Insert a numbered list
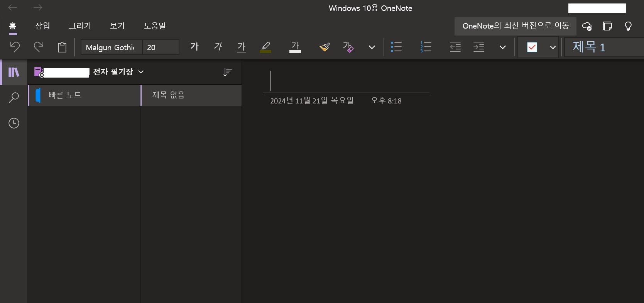 tap(426, 47)
